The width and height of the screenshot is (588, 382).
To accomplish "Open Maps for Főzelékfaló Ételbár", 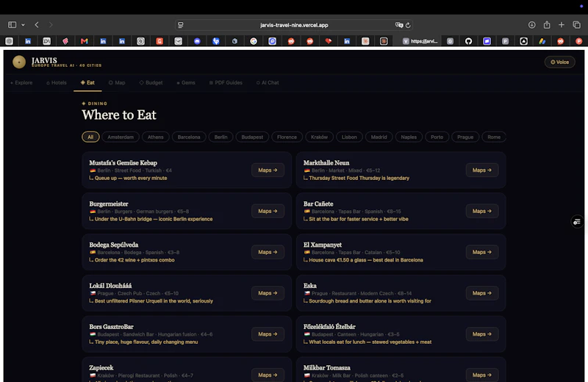I will tap(482, 334).
